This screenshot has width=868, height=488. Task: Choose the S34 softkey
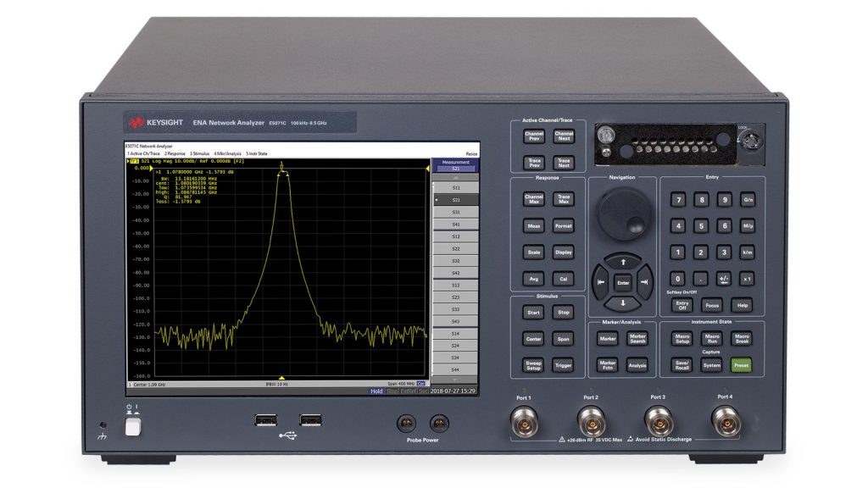click(x=455, y=358)
